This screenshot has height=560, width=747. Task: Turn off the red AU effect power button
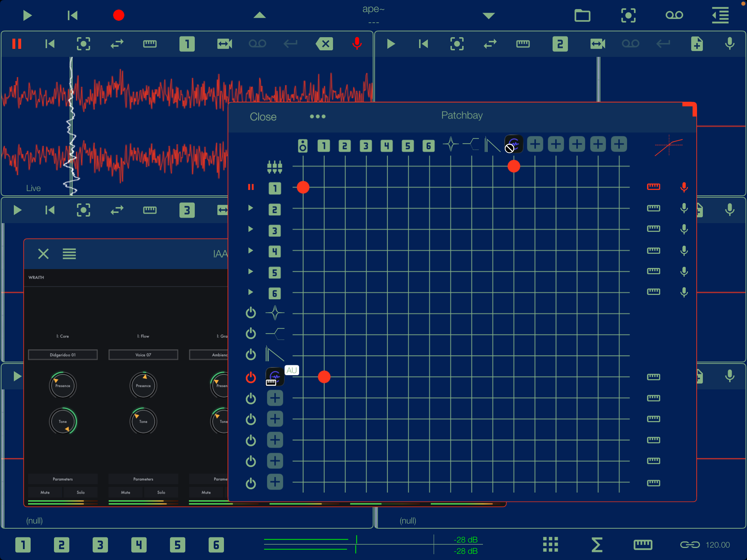click(x=251, y=377)
